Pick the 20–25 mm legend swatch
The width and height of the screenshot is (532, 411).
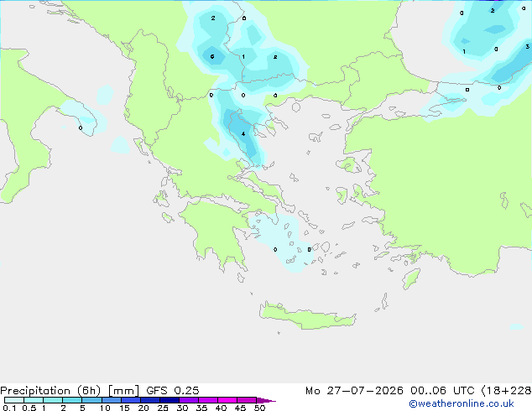tap(149, 400)
